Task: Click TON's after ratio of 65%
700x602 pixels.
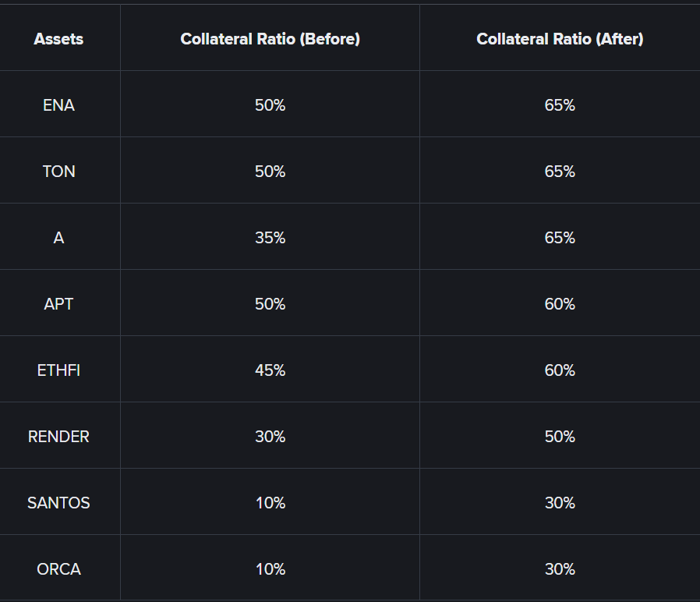Action: pyautogui.click(x=559, y=172)
